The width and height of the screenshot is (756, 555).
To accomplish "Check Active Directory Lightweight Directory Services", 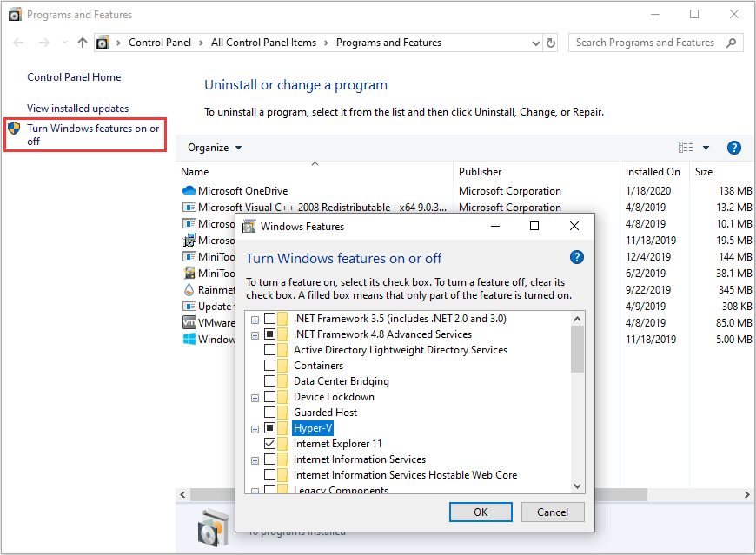I will point(270,350).
